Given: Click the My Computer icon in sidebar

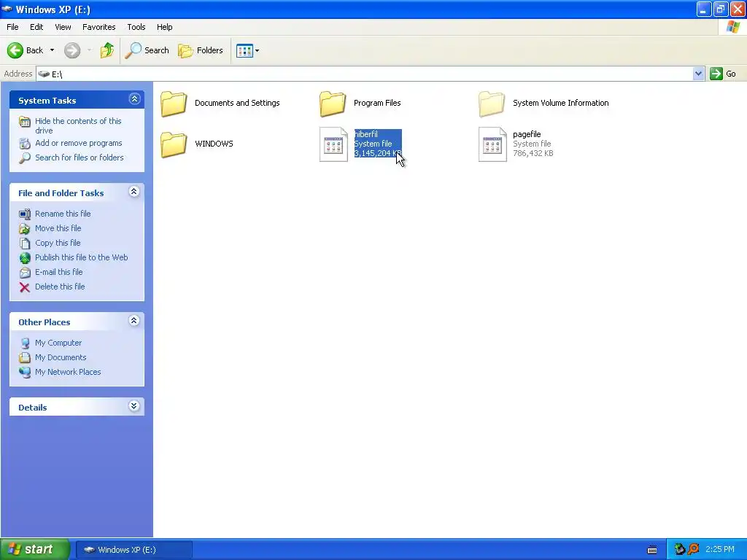Looking at the screenshot, I should pos(25,343).
